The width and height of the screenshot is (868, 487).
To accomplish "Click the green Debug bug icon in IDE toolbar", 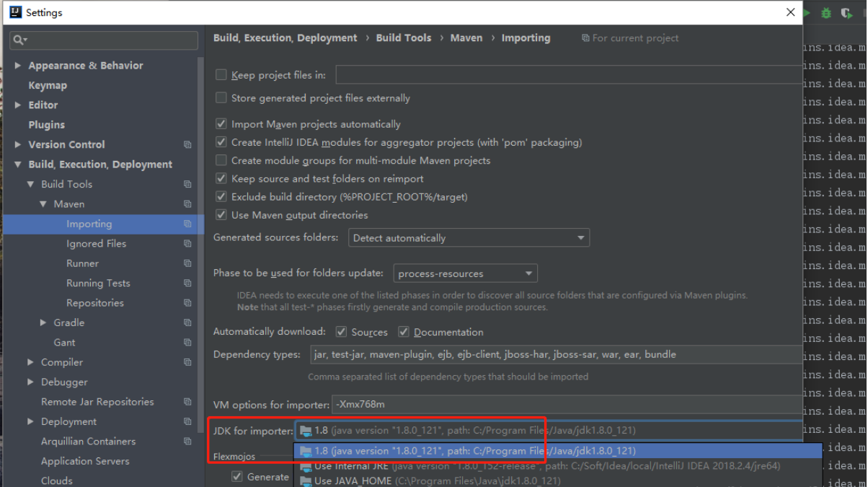I will click(x=826, y=13).
